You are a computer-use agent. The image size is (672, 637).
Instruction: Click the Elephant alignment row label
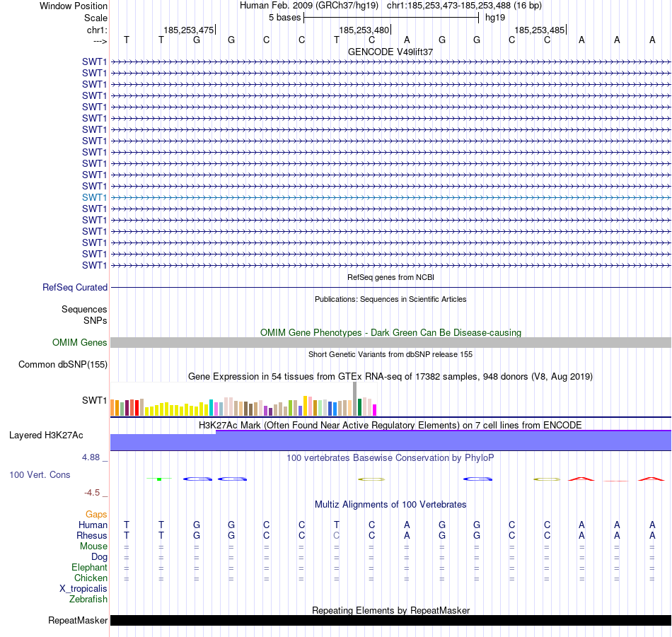point(90,567)
